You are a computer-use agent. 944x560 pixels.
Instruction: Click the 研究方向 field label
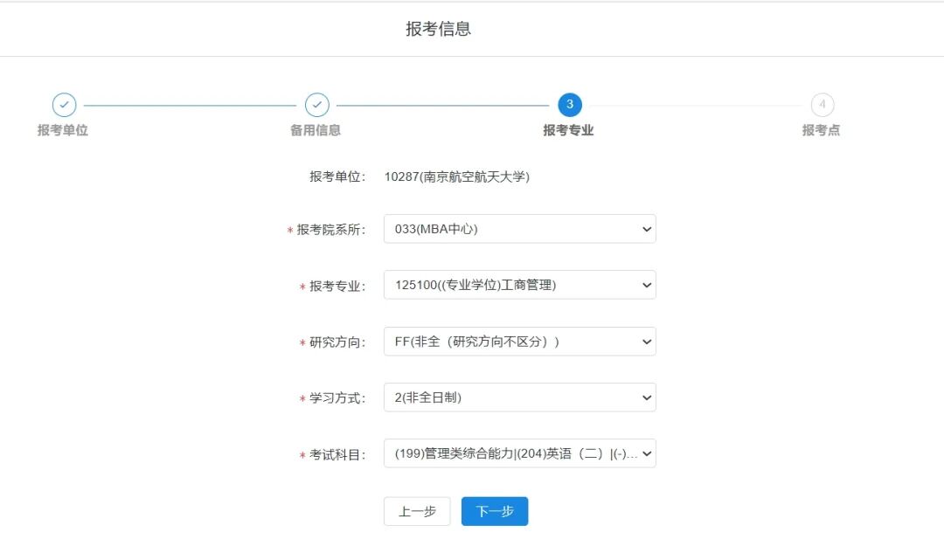[x=337, y=342]
